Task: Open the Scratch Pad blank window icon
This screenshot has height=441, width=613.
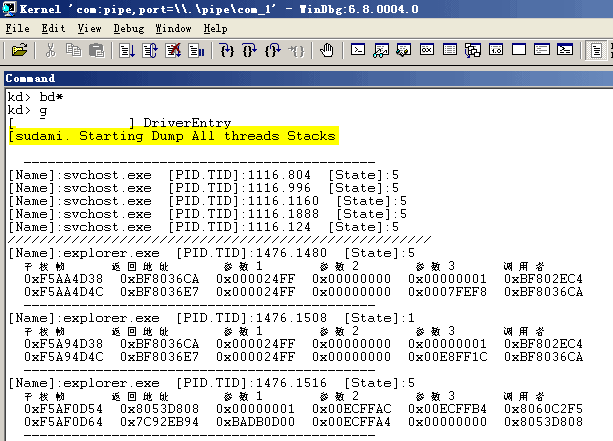Action: 519,50
